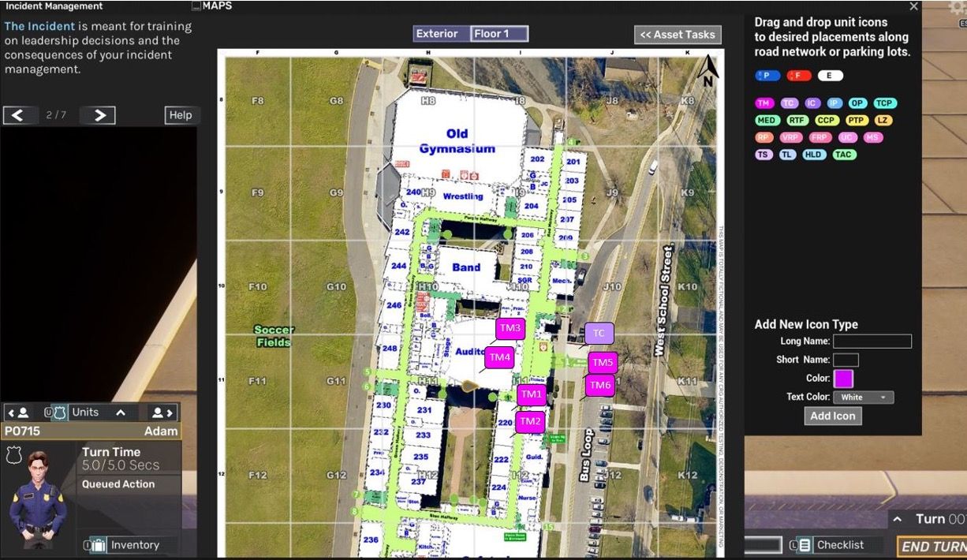Click the TM3 marker on the map
Image resolution: width=967 pixels, height=560 pixels.
(510, 329)
